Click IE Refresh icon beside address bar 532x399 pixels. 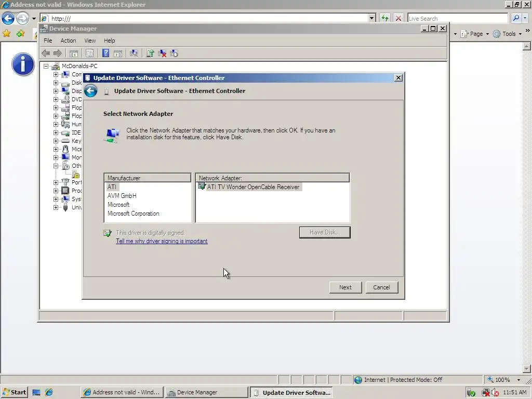click(x=385, y=18)
